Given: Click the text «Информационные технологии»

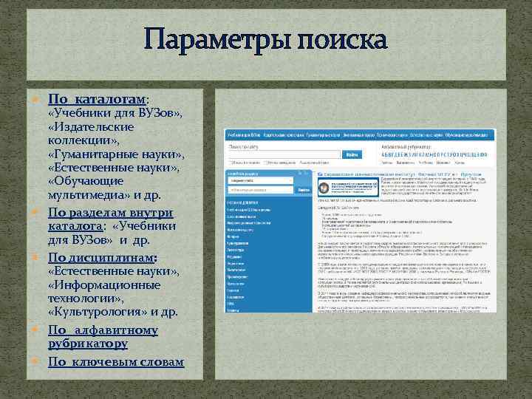Looking at the screenshot, I should click(104, 292).
